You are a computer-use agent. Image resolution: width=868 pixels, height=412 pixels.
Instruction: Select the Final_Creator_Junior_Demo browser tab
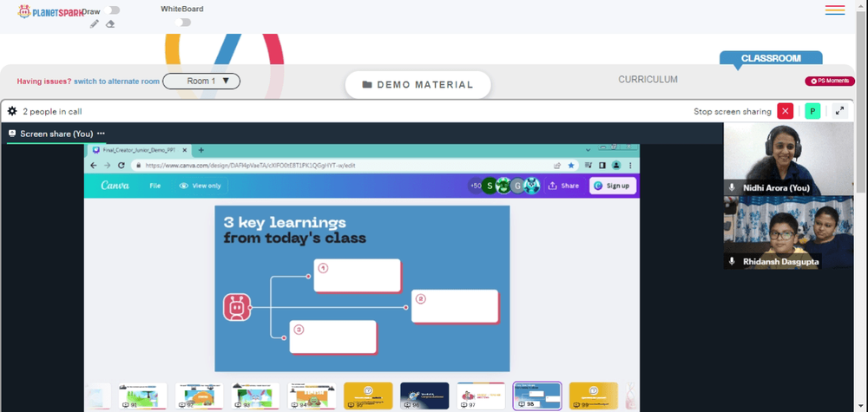[x=138, y=150]
